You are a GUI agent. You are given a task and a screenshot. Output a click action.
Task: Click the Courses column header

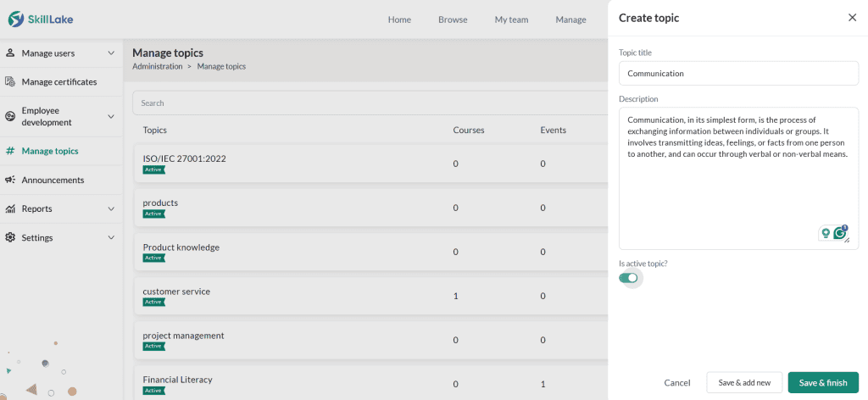tap(468, 130)
